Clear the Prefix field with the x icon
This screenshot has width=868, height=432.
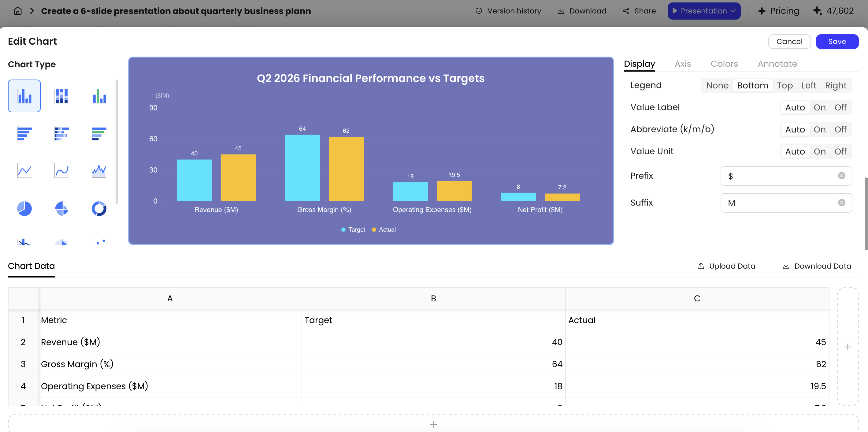click(x=841, y=176)
